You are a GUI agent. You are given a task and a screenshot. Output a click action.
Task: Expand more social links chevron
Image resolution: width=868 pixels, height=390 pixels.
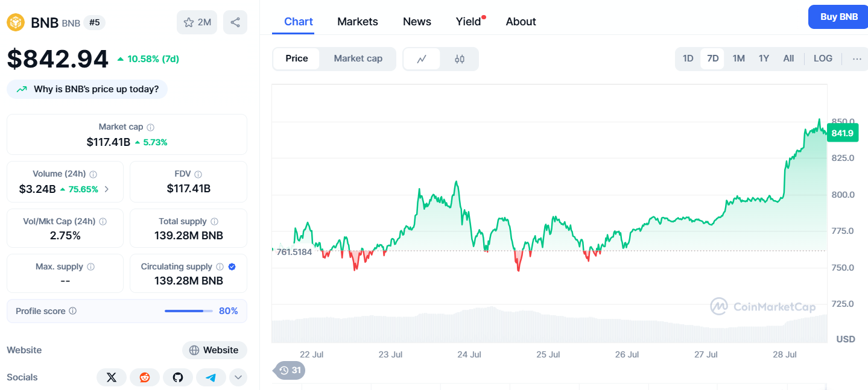click(x=238, y=377)
